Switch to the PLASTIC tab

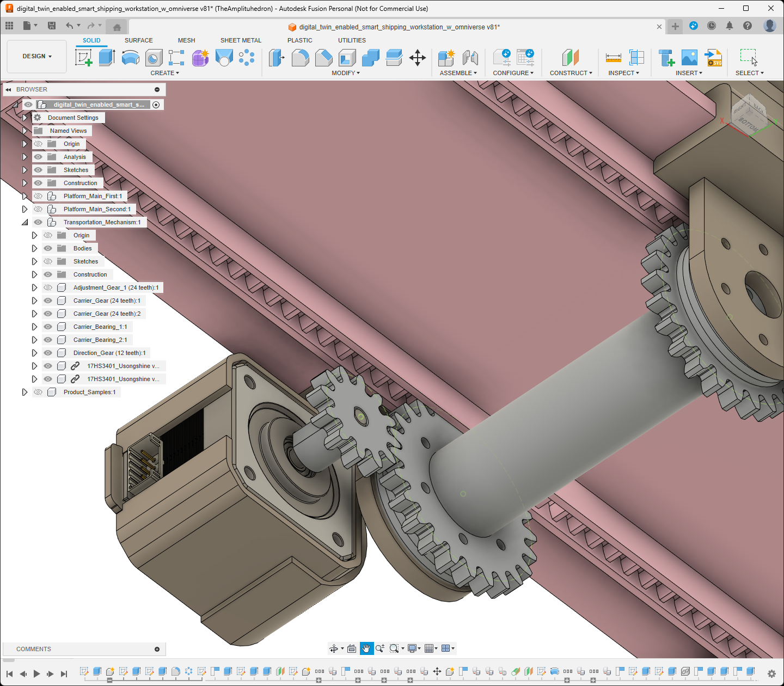click(300, 40)
